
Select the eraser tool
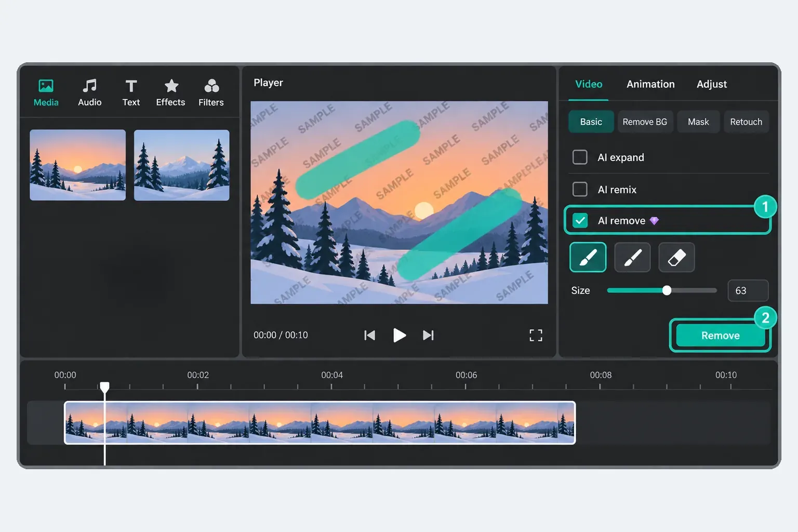click(676, 257)
